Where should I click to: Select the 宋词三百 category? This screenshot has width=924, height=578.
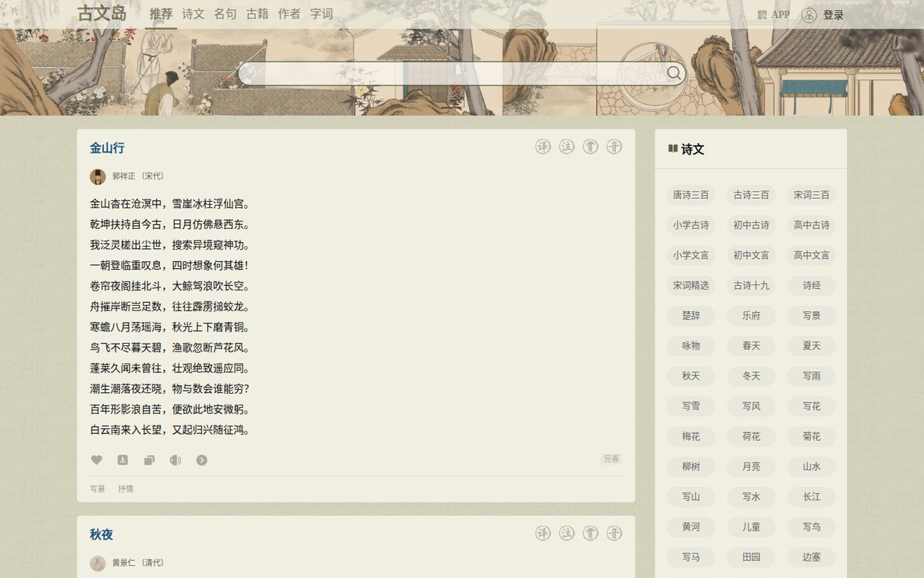[812, 195]
